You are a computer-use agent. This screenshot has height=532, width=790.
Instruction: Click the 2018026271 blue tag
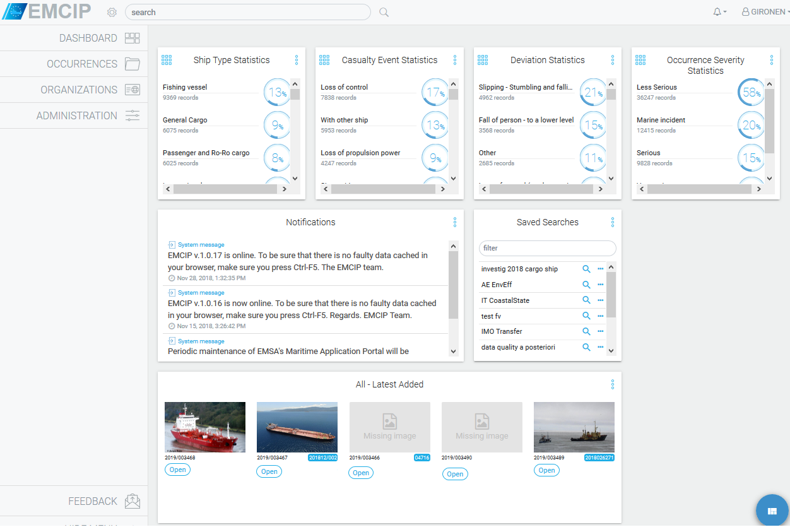click(x=599, y=458)
